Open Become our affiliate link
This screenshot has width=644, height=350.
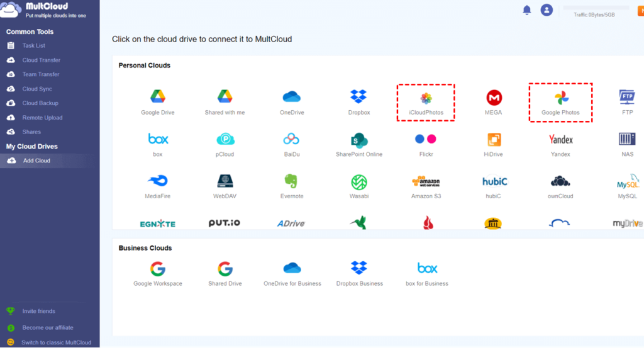click(x=48, y=328)
